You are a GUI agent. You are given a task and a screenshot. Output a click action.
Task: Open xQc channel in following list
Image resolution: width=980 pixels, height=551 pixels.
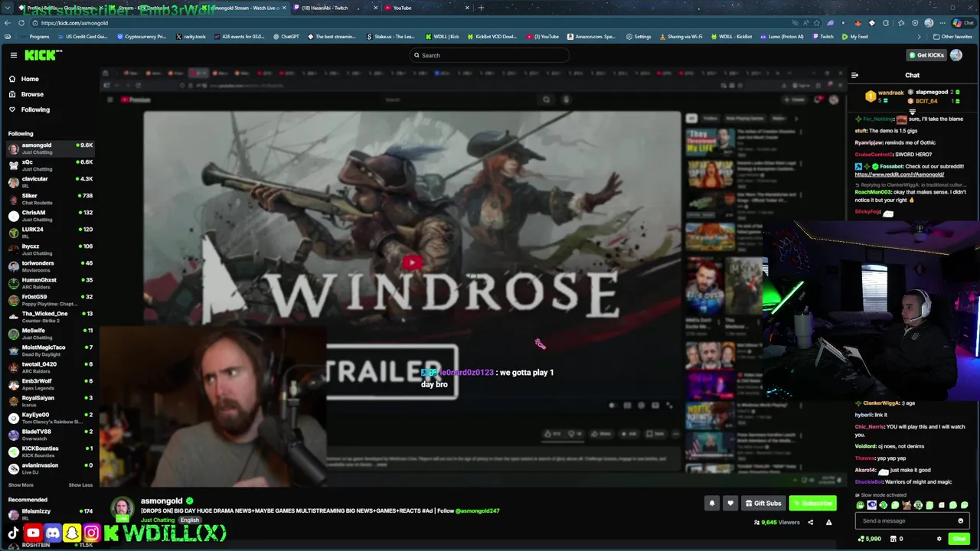(50, 165)
